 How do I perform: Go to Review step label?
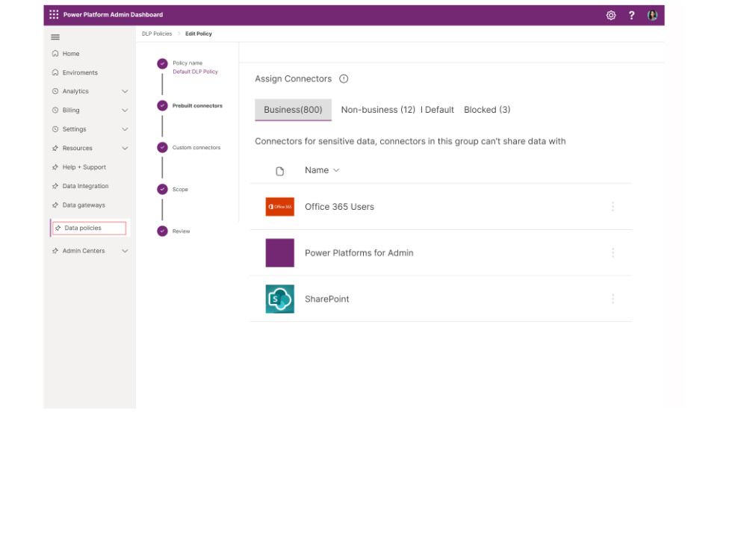tap(181, 231)
